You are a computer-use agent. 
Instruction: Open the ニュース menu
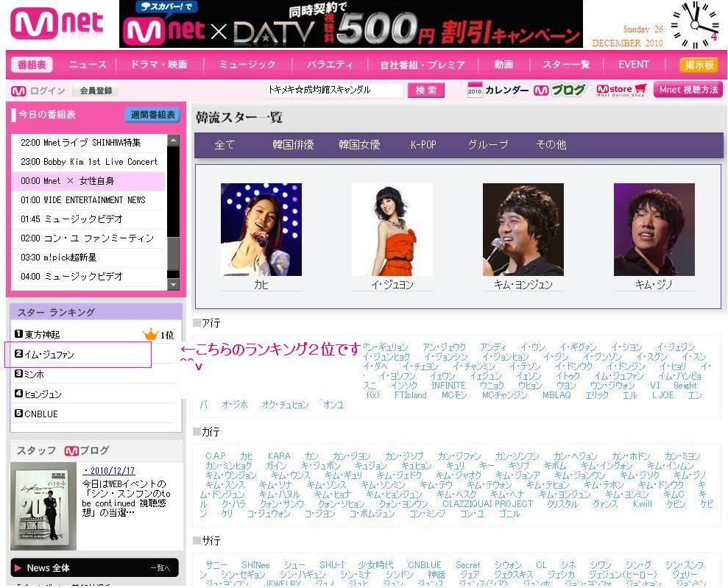88,65
